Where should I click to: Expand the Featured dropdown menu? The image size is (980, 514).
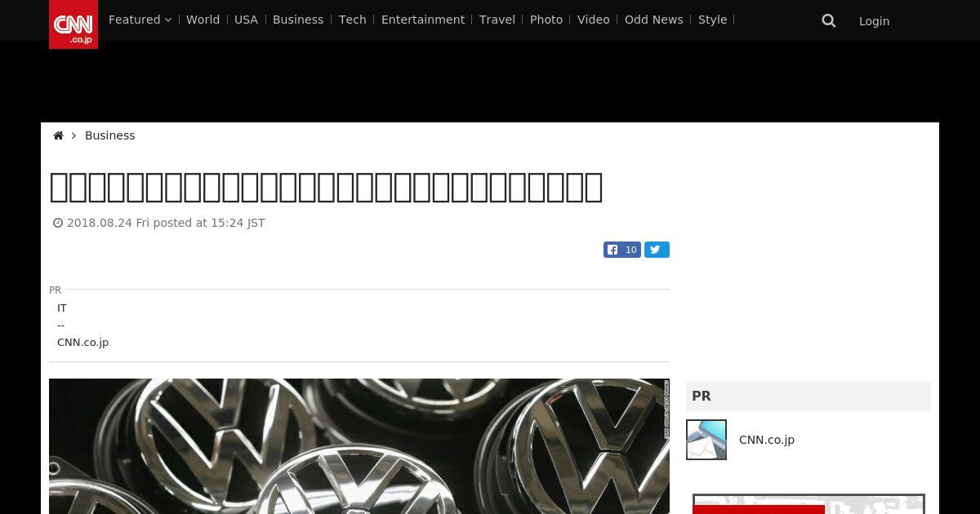(140, 20)
